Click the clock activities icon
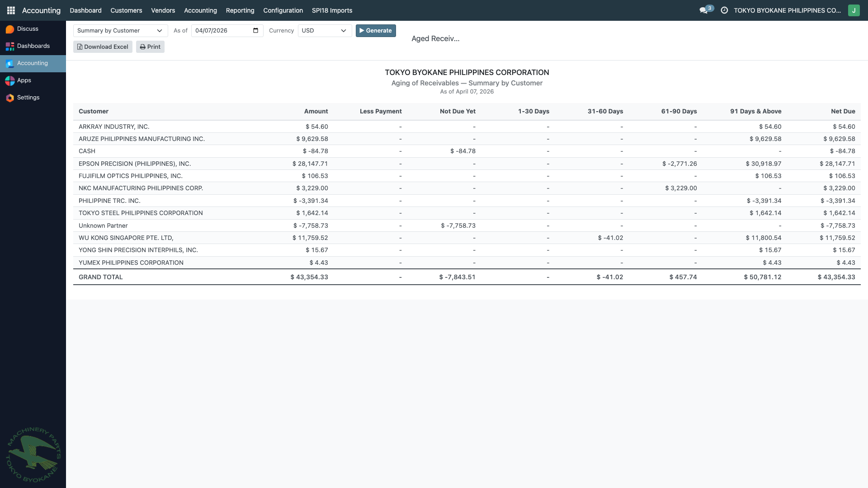The image size is (868, 488). 724,10
